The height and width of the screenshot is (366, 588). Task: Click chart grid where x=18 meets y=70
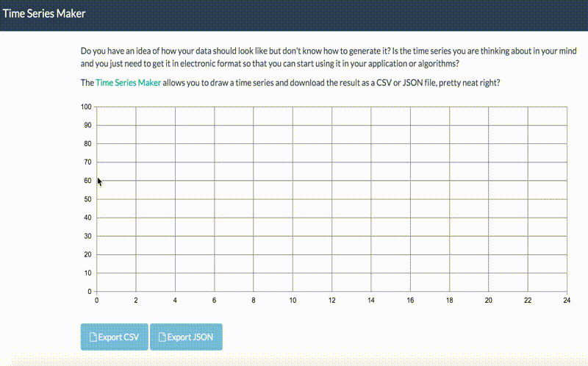coord(449,162)
